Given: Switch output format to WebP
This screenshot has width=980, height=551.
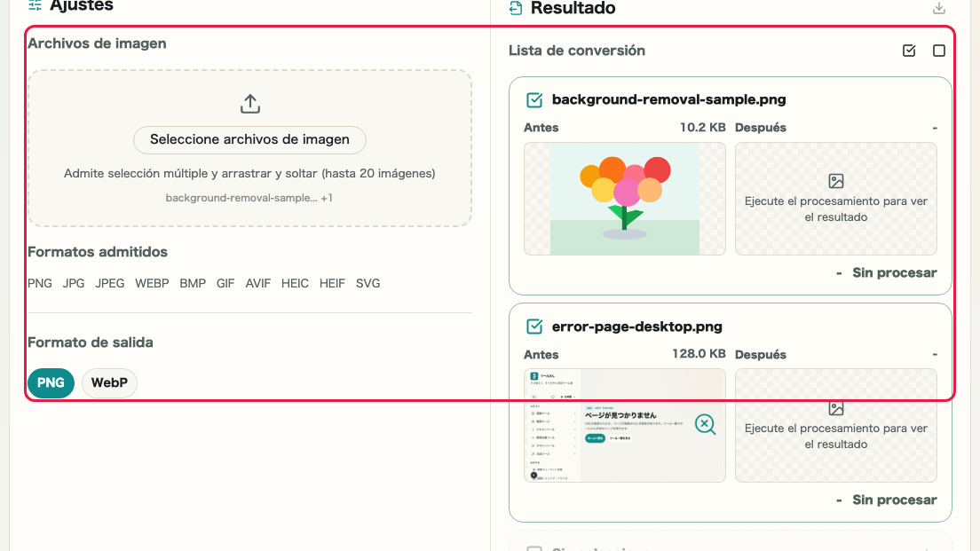Looking at the screenshot, I should click(x=109, y=383).
